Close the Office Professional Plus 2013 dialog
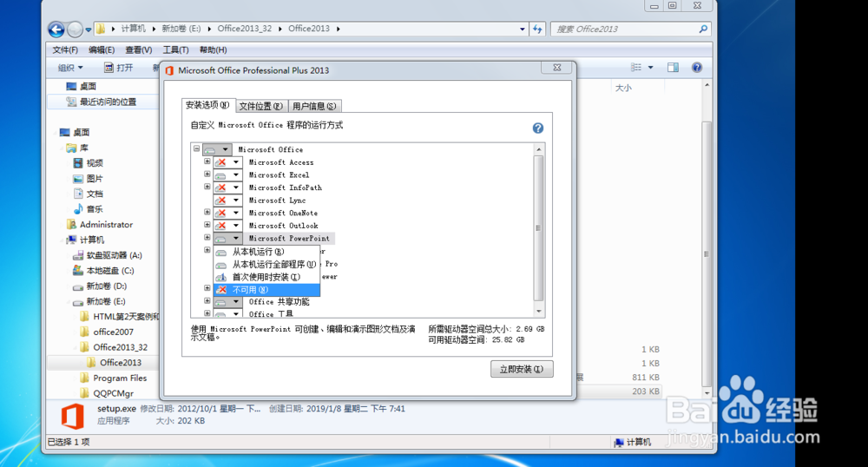The image size is (868, 467). tap(557, 68)
